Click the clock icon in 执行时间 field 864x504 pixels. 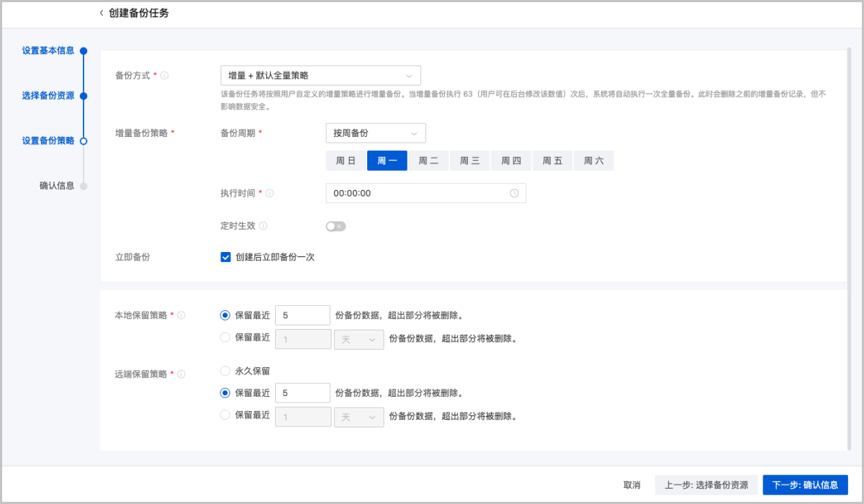[x=514, y=194]
